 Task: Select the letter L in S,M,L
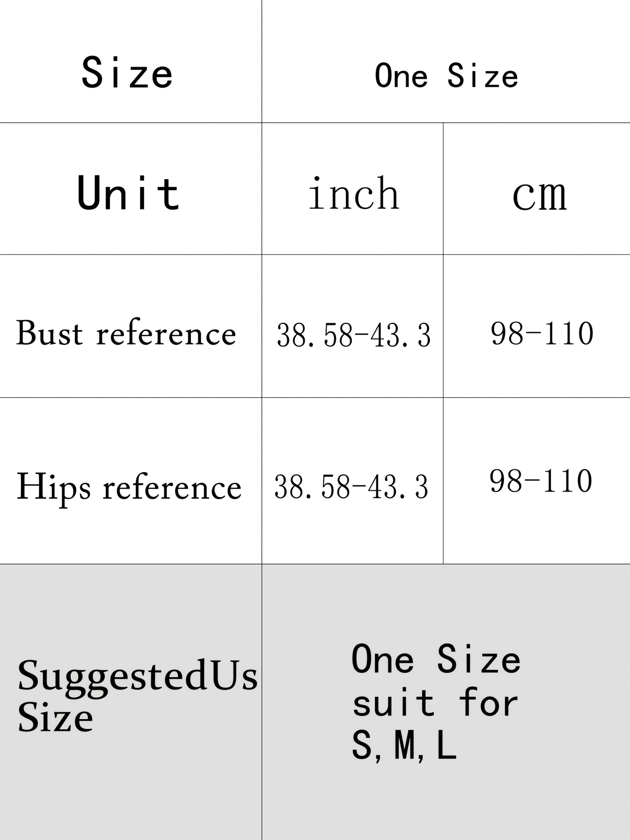(447, 746)
